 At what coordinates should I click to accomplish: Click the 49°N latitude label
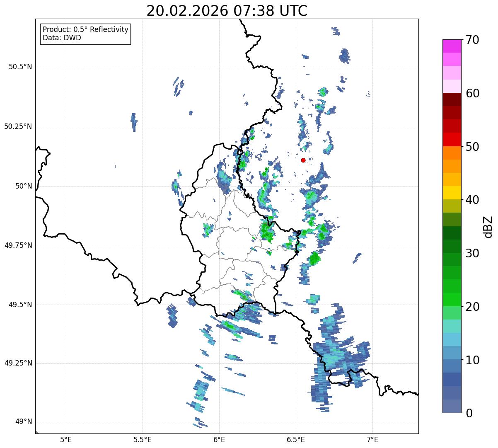[24, 421]
